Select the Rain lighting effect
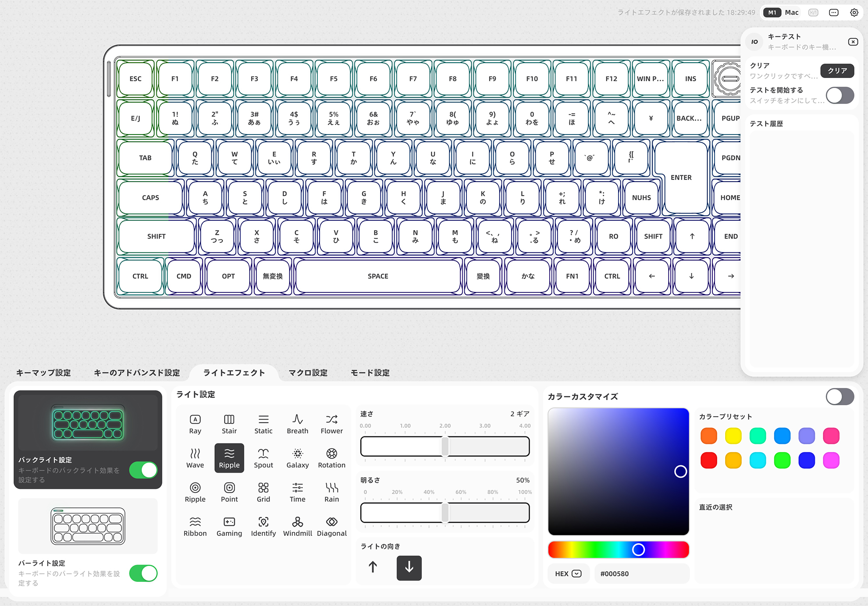The height and width of the screenshot is (606, 868). (331, 492)
